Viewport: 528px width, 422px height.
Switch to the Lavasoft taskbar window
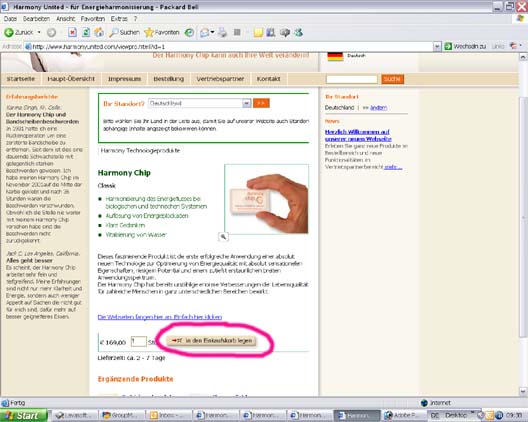coord(74,416)
